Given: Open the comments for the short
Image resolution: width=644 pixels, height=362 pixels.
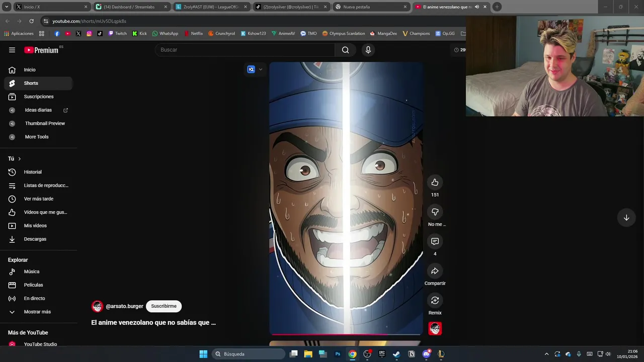Looking at the screenshot, I should point(435,241).
